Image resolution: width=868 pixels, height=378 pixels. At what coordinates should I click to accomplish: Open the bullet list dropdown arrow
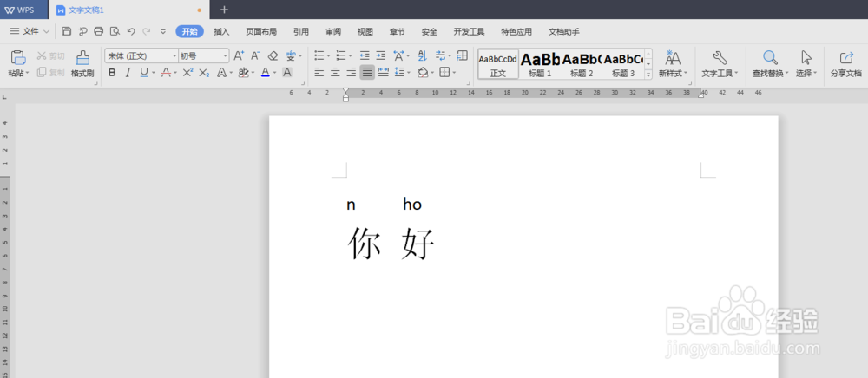(328, 55)
